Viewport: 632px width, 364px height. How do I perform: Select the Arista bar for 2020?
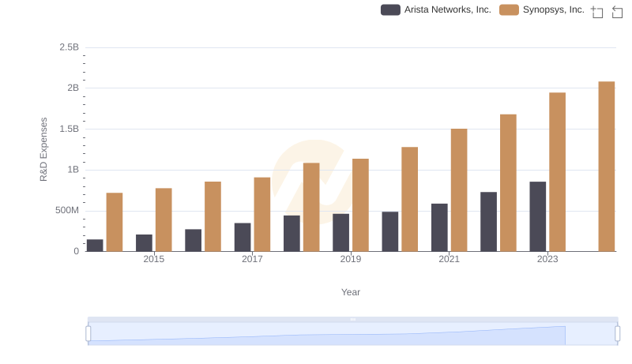point(390,231)
